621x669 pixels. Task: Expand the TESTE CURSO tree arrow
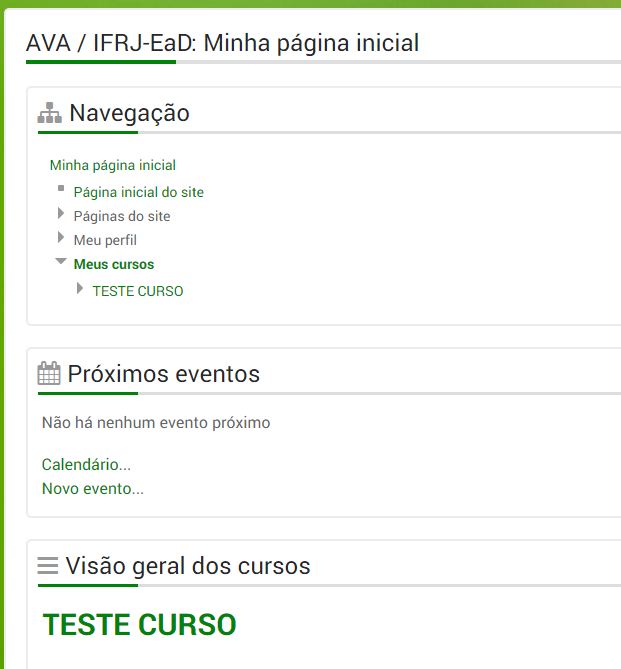point(80,289)
